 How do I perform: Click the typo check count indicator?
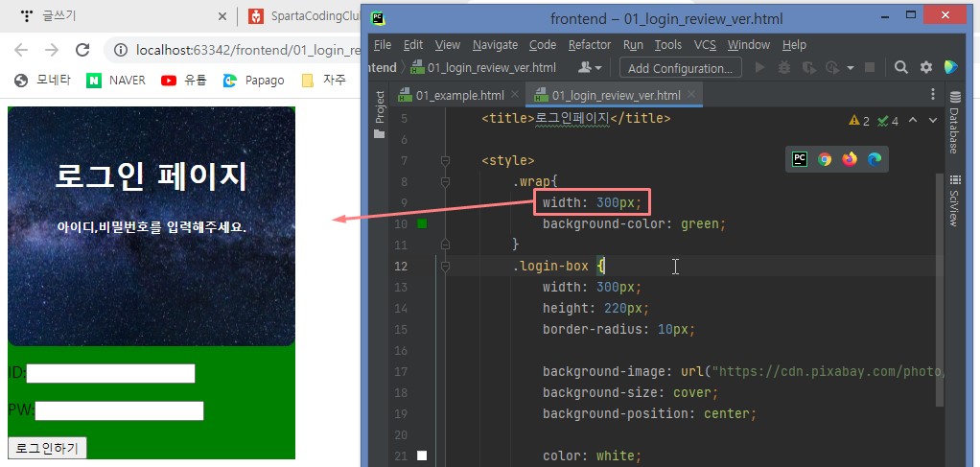(x=888, y=121)
